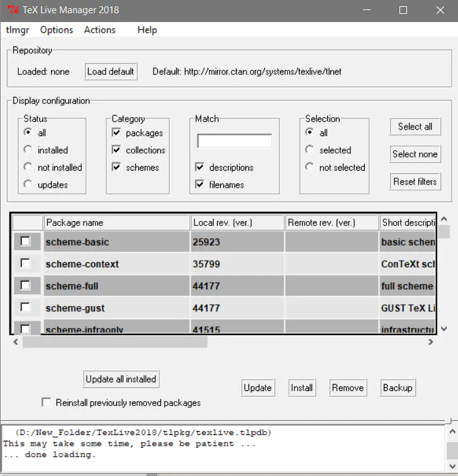Select Status 'updates' radio button
The height and width of the screenshot is (476, 458).
(x=28, y=184)
